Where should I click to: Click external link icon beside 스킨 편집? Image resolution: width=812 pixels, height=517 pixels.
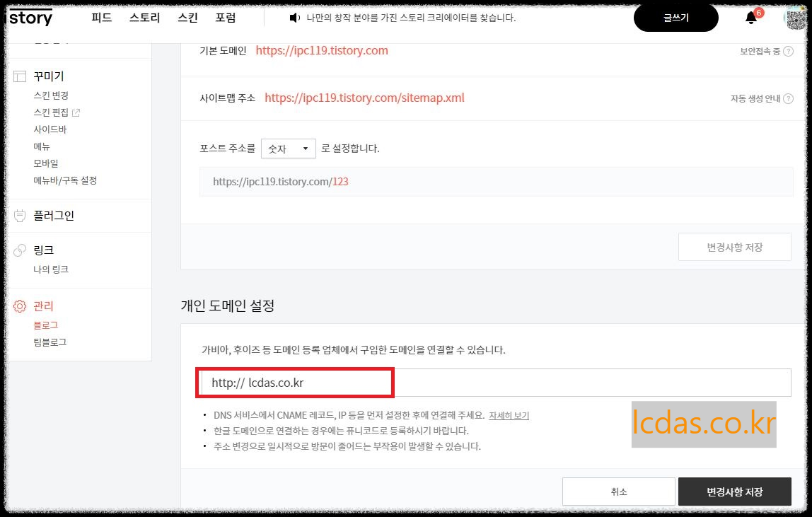[76, 112]
